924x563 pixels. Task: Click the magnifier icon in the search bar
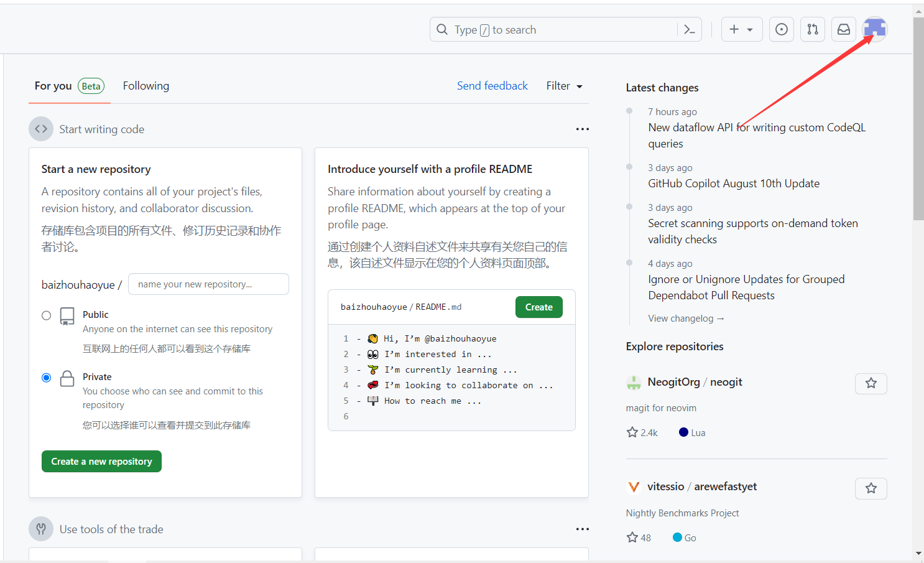click(x=442, y=29)
